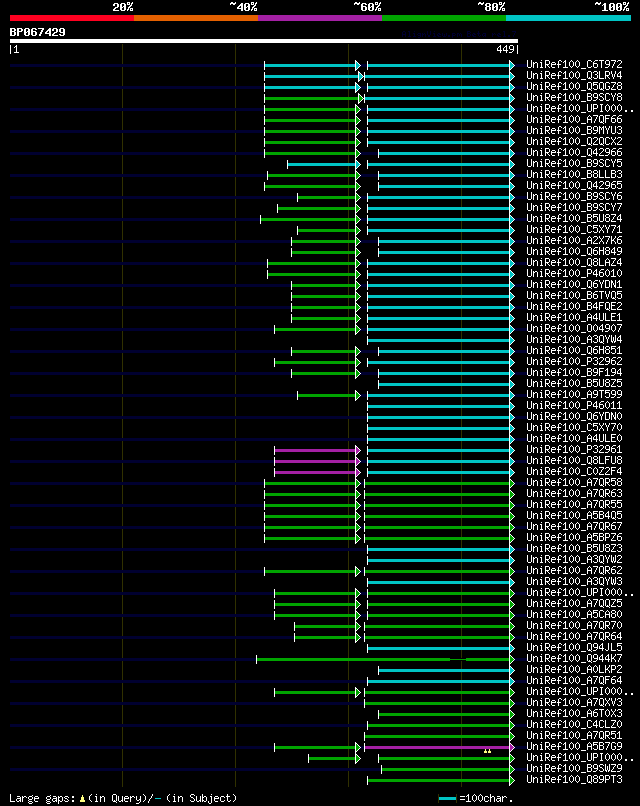Select the UniRef100_C4CLZ0 label

pos(574,725)
